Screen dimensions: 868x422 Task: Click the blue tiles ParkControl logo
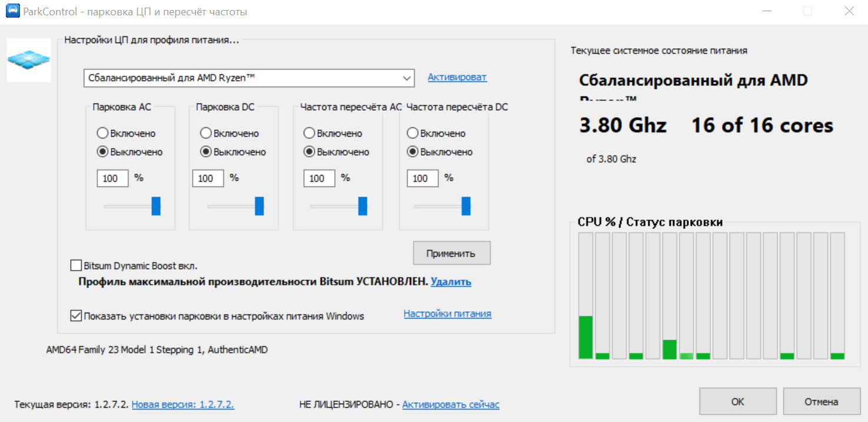29,60
